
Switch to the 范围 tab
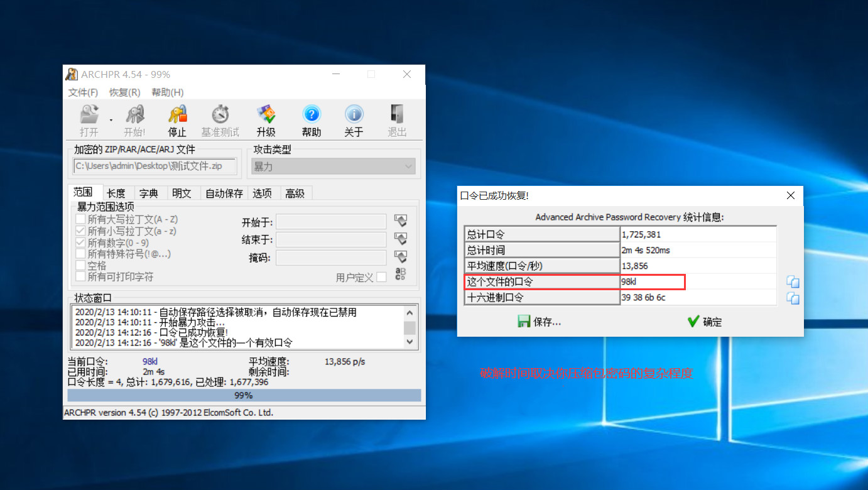tap(84, 192)
